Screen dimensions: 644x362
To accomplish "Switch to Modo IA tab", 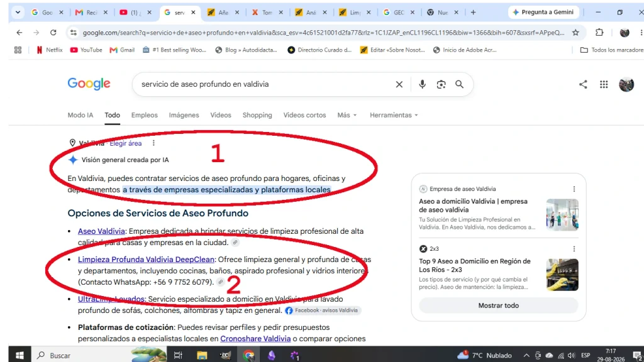I will pos(80,116).
